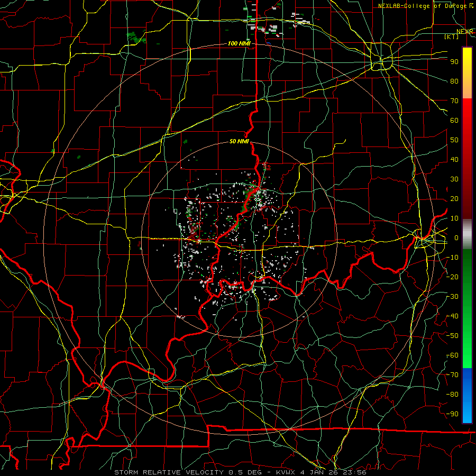The width and height of the screenshot is (476, 476).
Task: Click the "100 NMI" range ring label
Action: tap(239, 44)
